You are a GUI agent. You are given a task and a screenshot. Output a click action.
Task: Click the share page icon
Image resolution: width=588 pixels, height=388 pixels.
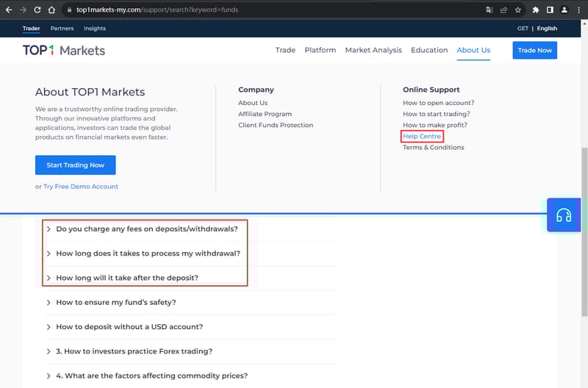(x=503, y=10)
